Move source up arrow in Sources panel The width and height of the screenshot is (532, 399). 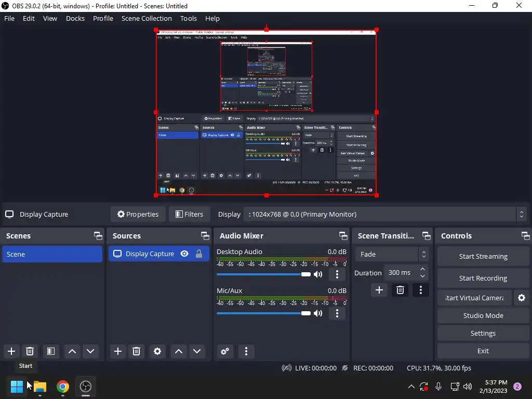pyautogui.click(x=179, y=351)
